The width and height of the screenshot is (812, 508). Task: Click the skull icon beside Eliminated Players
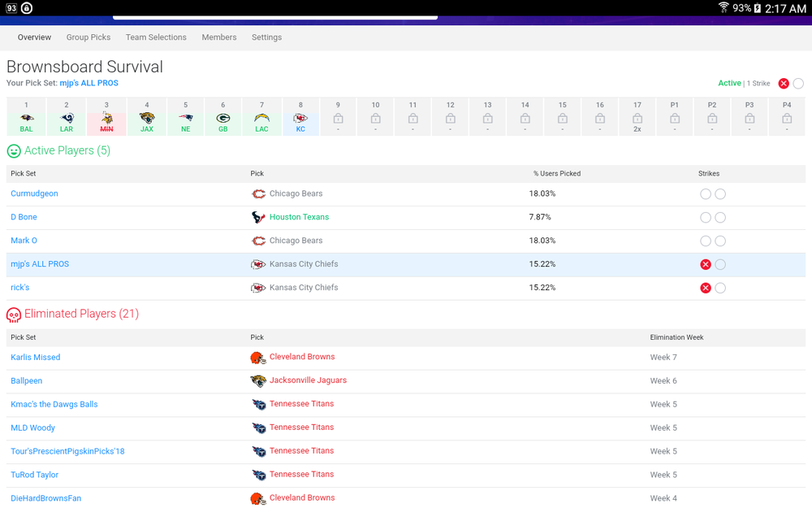14,315
